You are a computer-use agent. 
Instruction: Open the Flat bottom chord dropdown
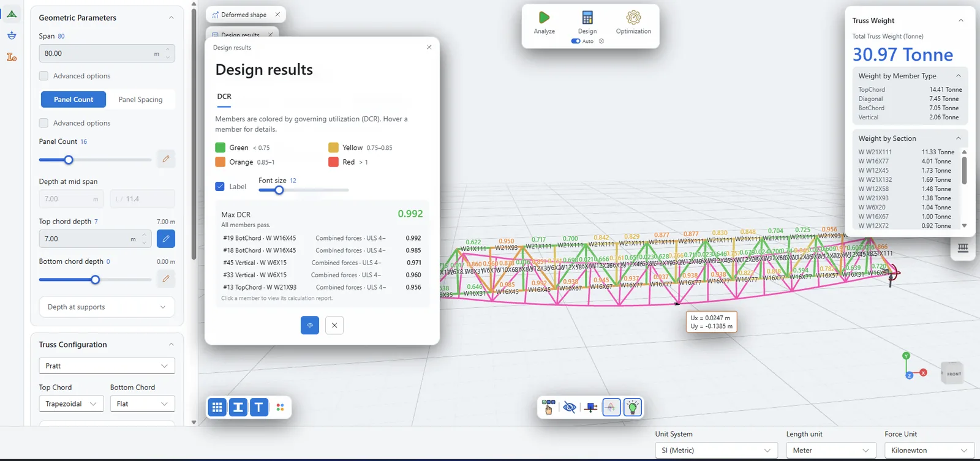pos(142,404)
